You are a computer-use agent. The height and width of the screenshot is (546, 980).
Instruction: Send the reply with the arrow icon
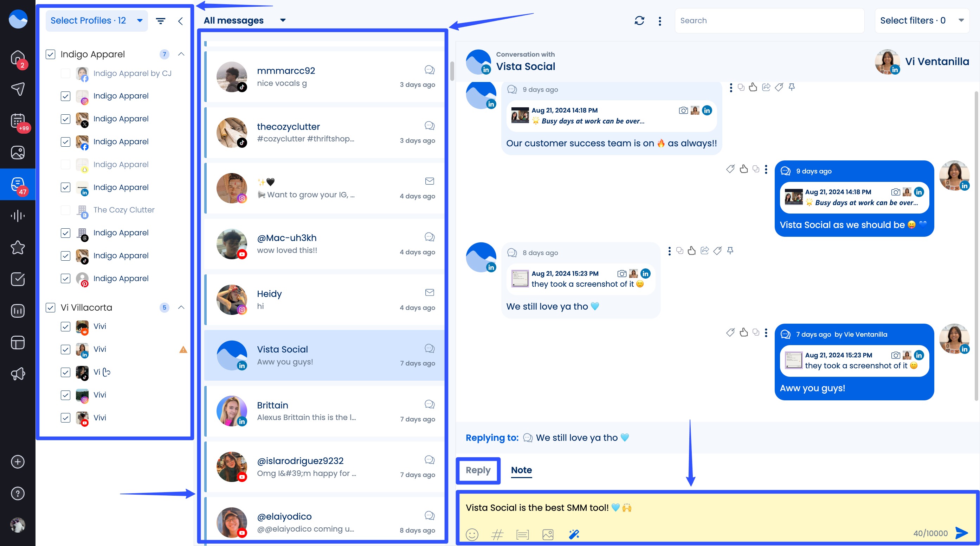(962, 533)
